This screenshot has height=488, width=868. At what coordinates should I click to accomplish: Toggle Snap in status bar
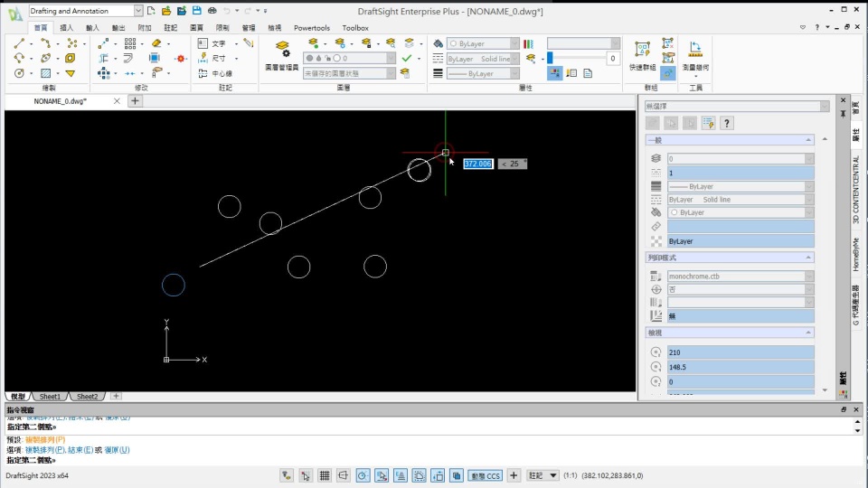[305, 475]
